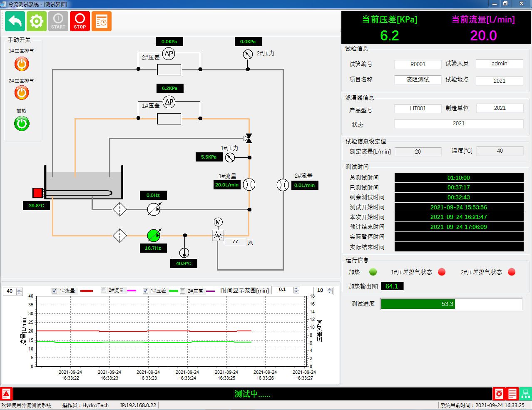
Task: Click the gray START button
Action: (x=58, y=21)
